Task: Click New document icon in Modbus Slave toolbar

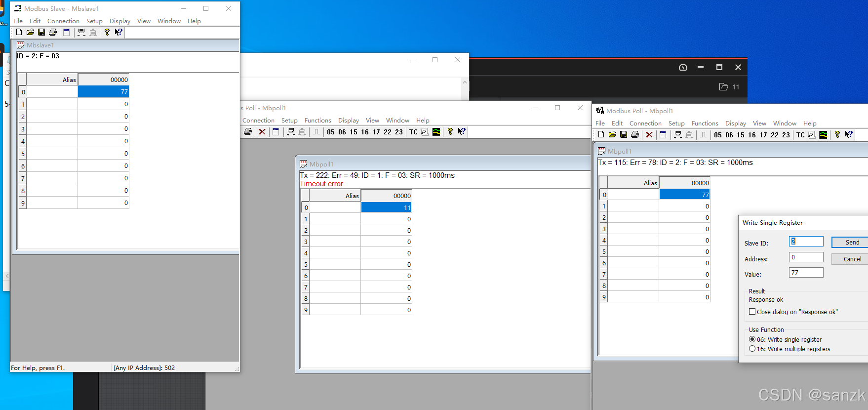Action: [19, 32]
